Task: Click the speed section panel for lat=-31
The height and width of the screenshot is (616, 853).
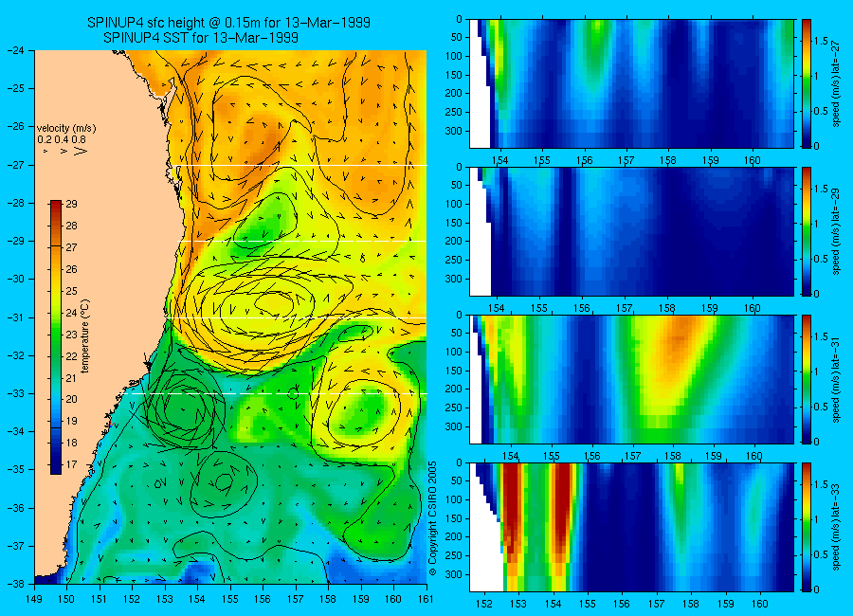Action: (x=631, y=379)
